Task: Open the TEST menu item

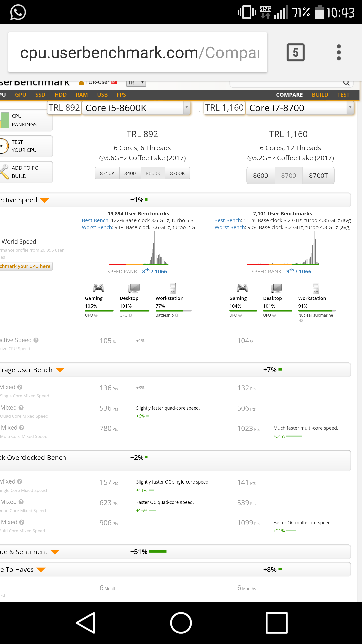Action: [x=343, y=95]
